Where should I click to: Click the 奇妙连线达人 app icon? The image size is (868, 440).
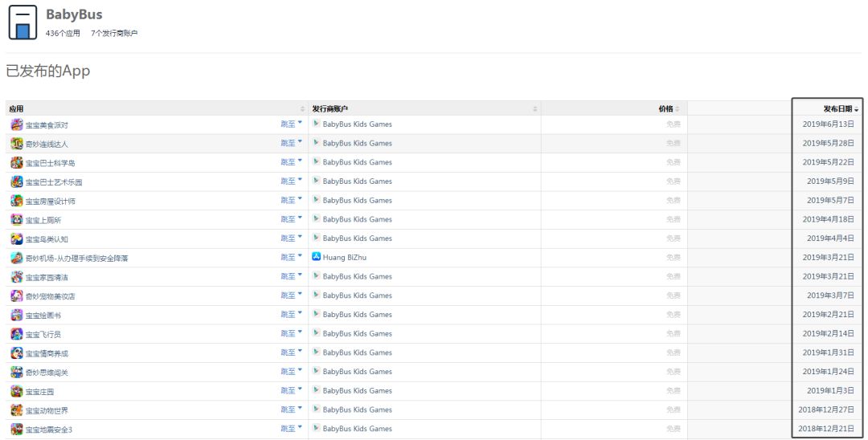pyautogui.click(x=17, y=144)
